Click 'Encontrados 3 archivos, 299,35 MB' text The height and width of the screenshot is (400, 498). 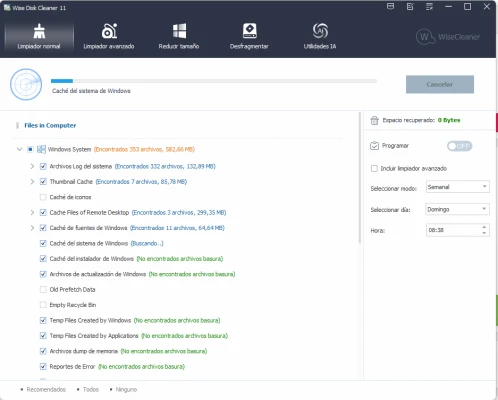pyautogui.click(x=179, y=213)
